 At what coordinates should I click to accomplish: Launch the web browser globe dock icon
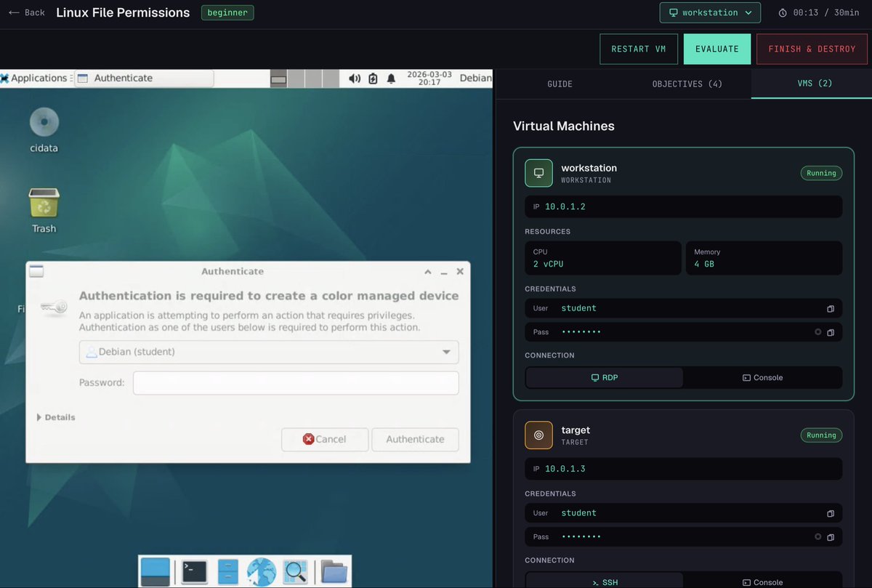pos(262,572)
